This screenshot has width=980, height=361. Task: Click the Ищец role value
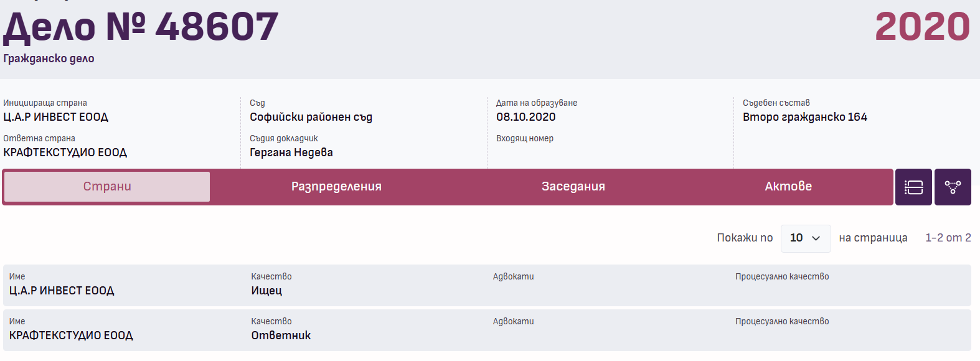click(266, 291)
